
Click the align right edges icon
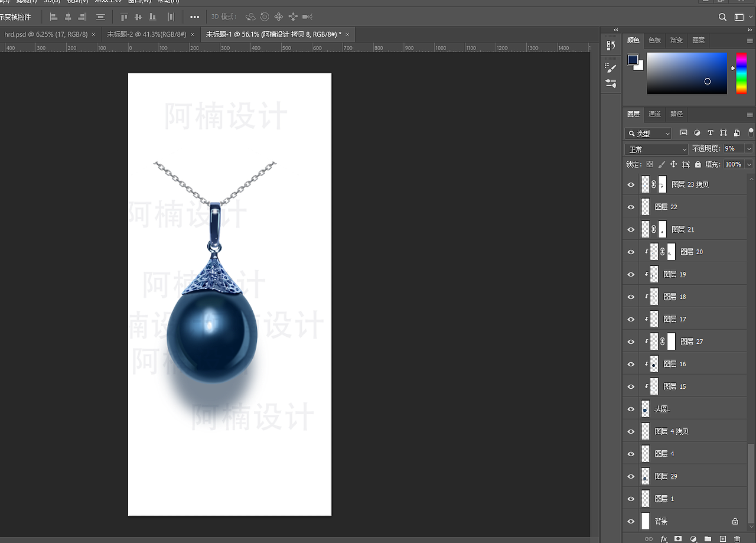(82, 17)
